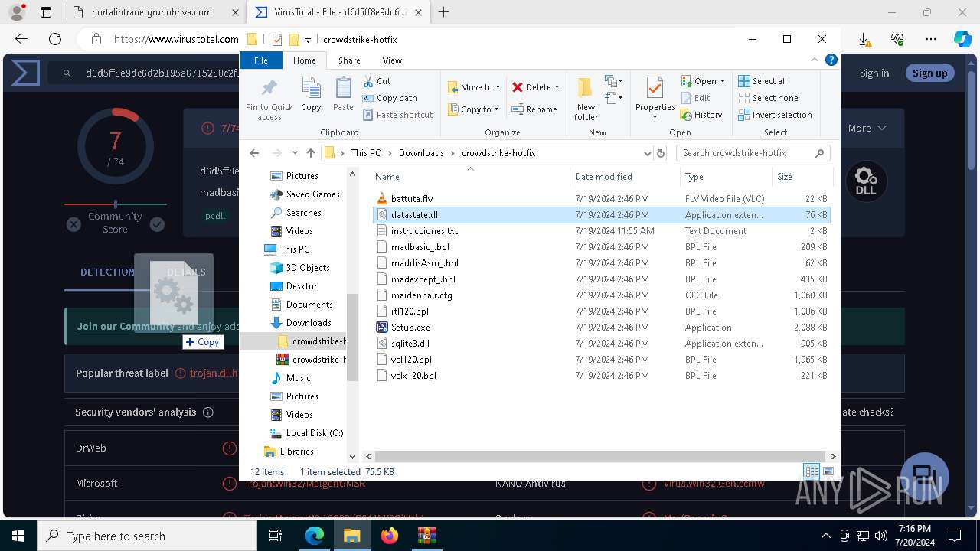Click navigation pane vertical scrollbar
980x551 pixels.
(352, 337)
